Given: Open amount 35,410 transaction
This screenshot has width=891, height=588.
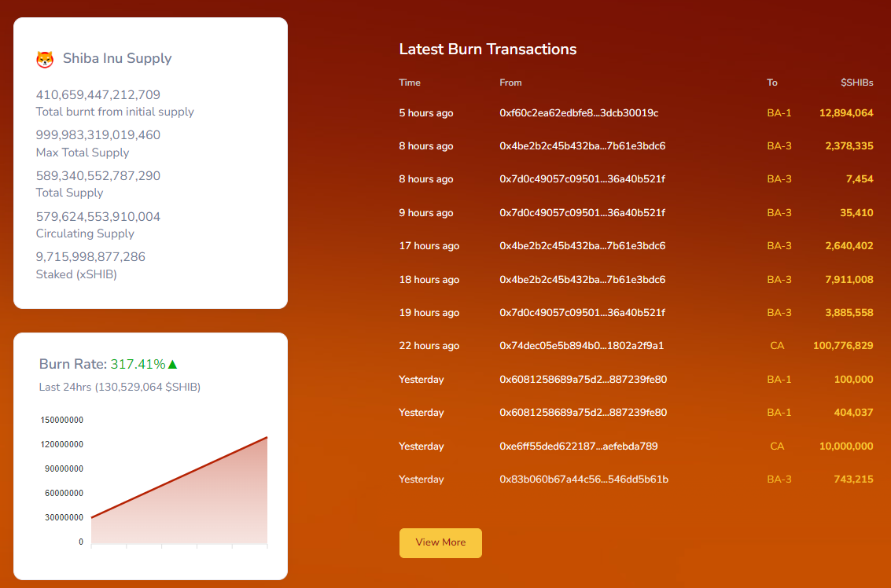Looking at the screenshot, I should tap(857, 213).
